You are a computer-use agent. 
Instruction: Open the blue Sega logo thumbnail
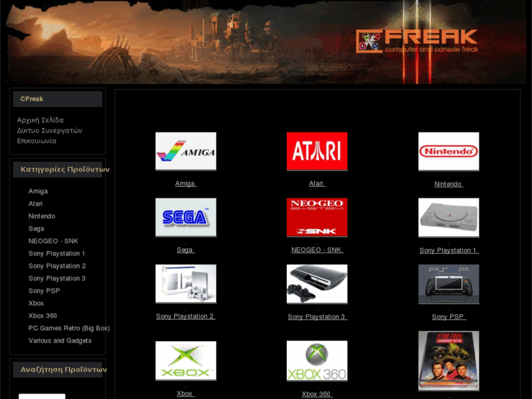point(186,217)
